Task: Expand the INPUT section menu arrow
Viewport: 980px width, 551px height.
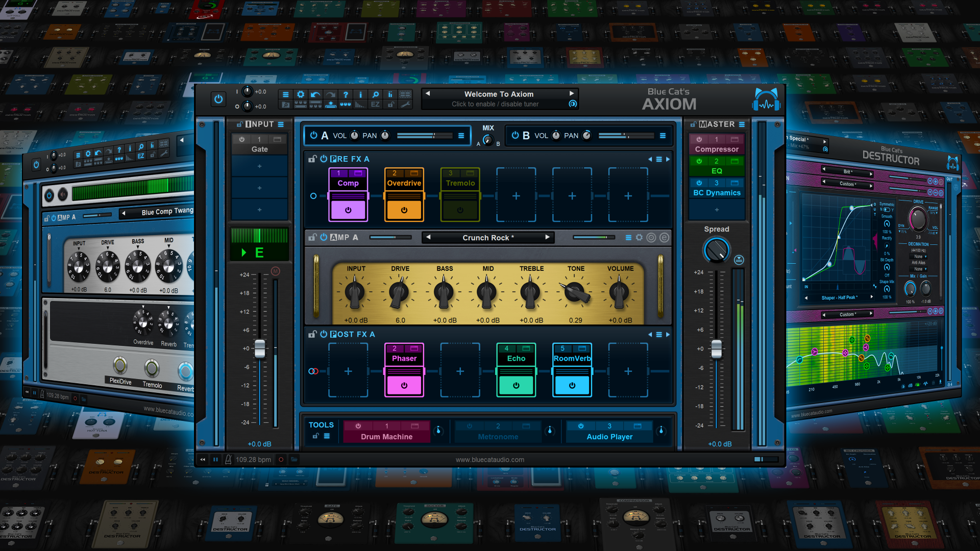Action: click(283, 124)
